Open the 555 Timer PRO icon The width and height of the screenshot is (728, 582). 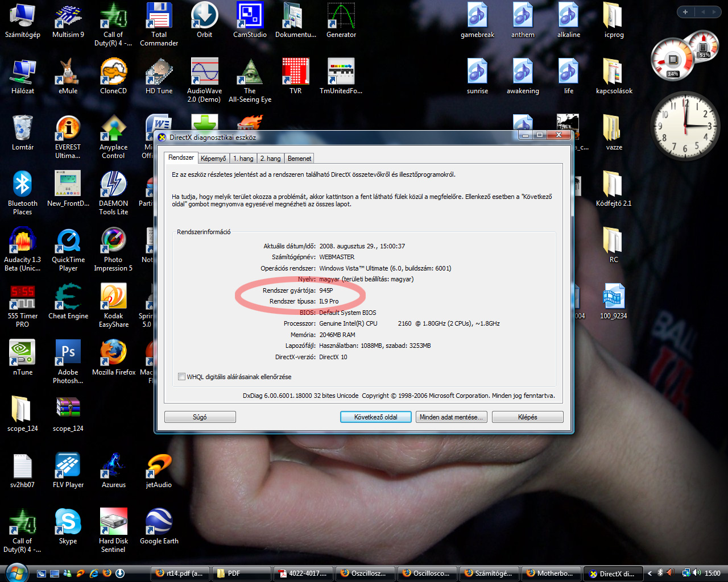(x=23, y=306)
